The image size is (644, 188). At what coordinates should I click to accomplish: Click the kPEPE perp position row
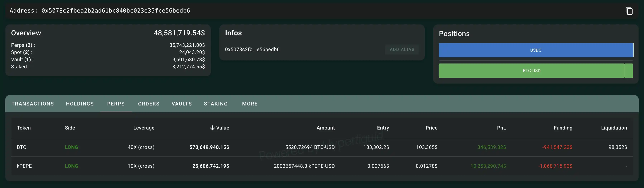point(200,166)
